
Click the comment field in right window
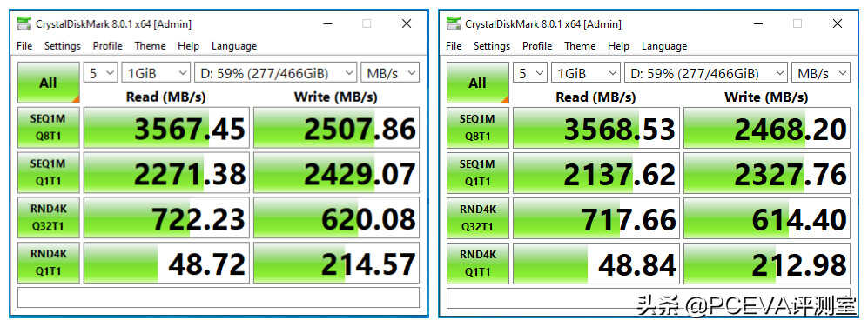tap(649, 297)
